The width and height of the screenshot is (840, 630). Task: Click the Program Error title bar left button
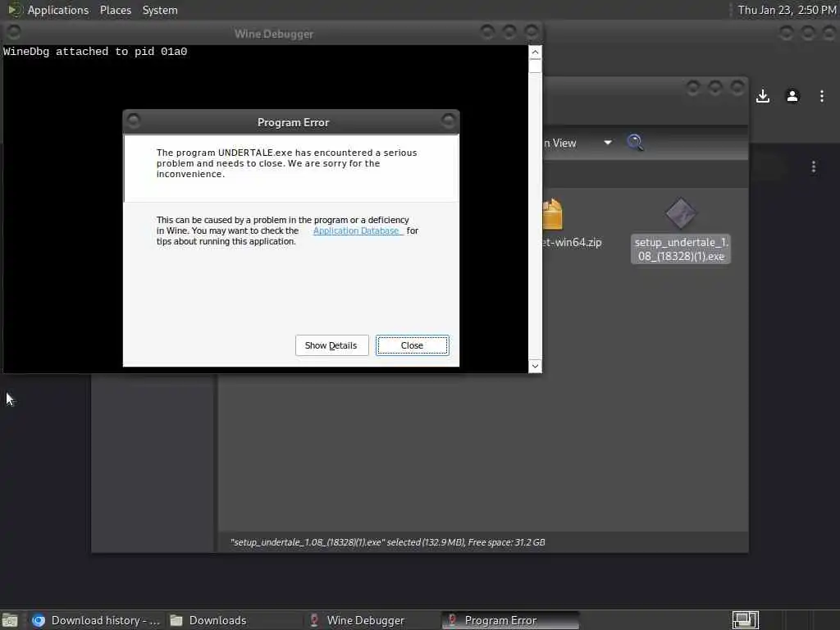(x=134, y=121)
